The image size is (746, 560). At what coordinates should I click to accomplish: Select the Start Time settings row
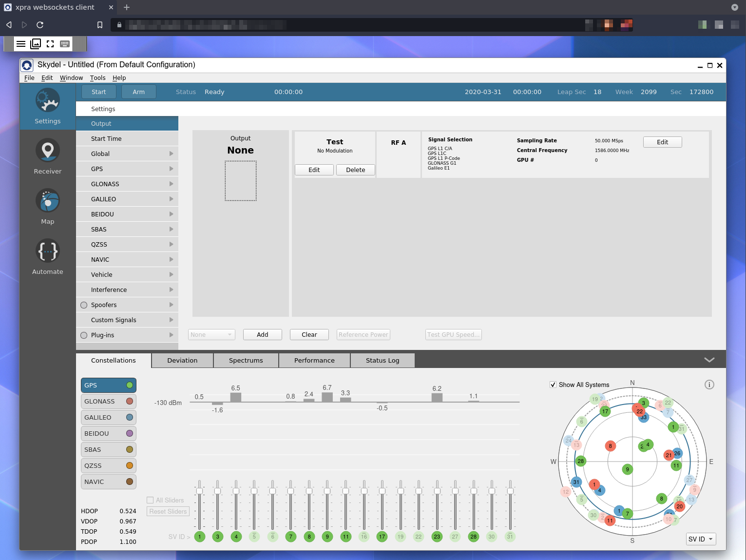pyautogui.click(x=127, y=138)
